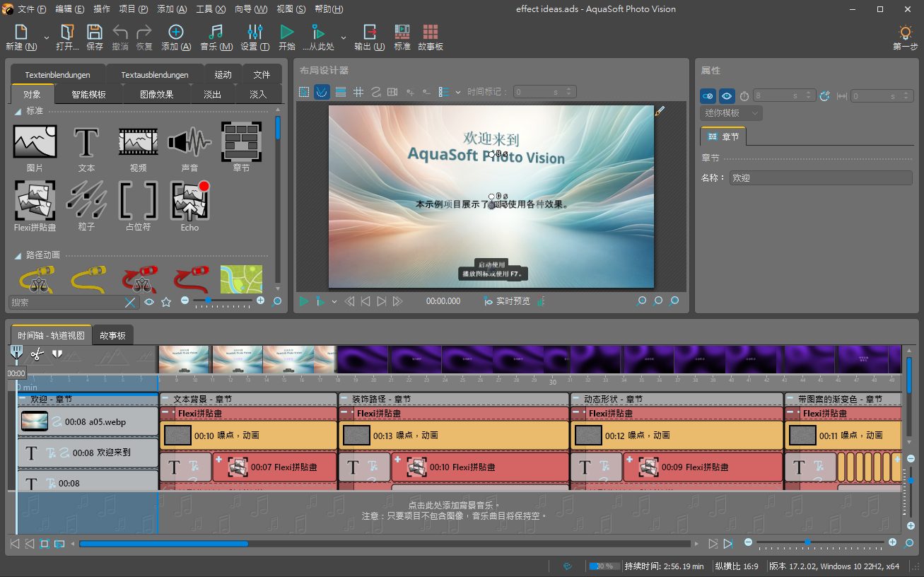Screen dimensions: 924x577
Task: Open 第一步 lightbulb icon
Action: [x=905, y=32]
